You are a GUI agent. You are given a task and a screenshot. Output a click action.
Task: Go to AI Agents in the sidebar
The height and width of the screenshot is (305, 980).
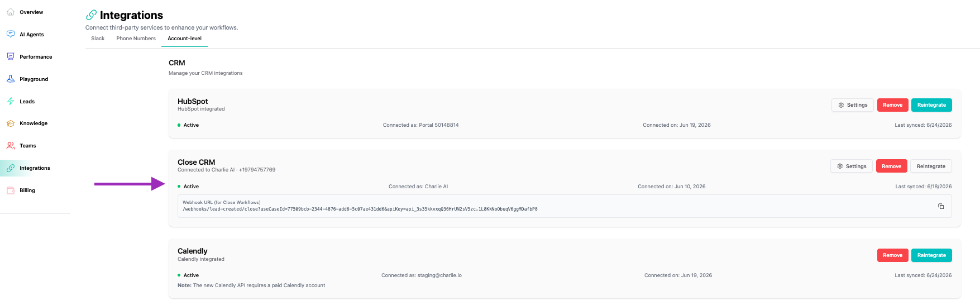pyautogui.click(x=32, y=35)
